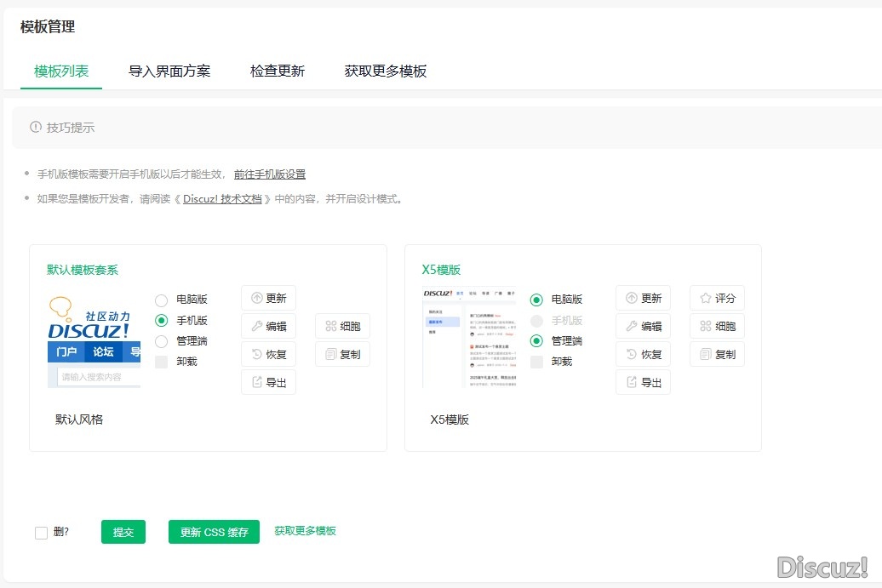This screenshot has width=882, height=588.
Task: Open 细胞 for 默认模板套系
Action: pos(342,326)
